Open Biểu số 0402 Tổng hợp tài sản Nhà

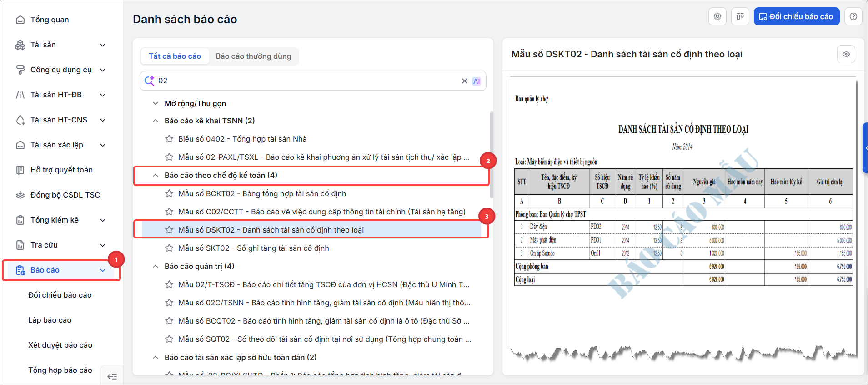242,139
